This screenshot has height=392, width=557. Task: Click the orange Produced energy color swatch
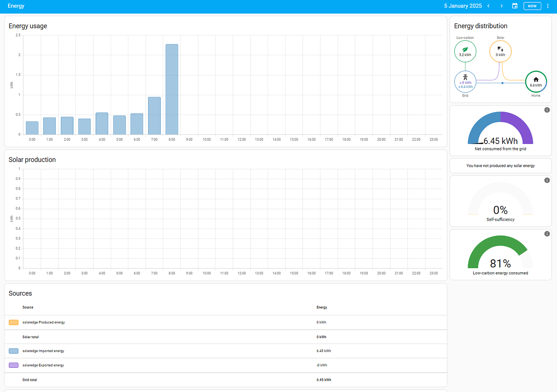tap(13, 322)
